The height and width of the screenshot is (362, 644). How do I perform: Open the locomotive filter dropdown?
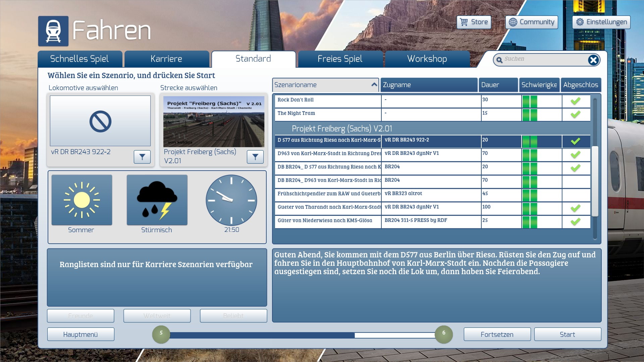(x=142, y=157)
